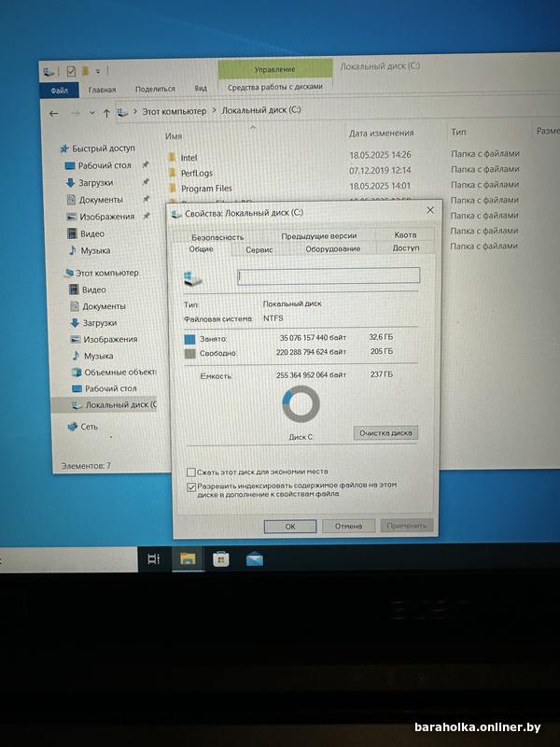The image size is (560, 747).
Task: Open Изображения under Этот компьютер
Action: click(x=110, y=339)
